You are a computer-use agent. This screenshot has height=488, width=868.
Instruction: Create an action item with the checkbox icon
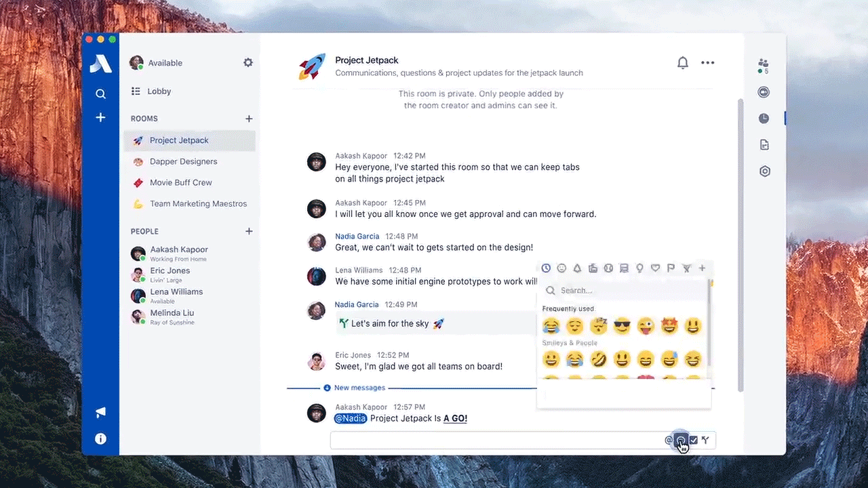(693, 441)
